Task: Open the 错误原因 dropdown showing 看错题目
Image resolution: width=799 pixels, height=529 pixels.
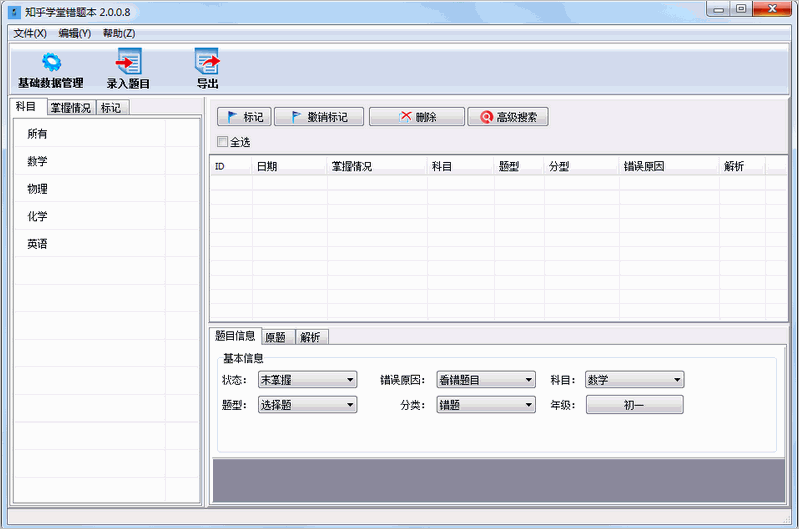Action: pos(486,380)
